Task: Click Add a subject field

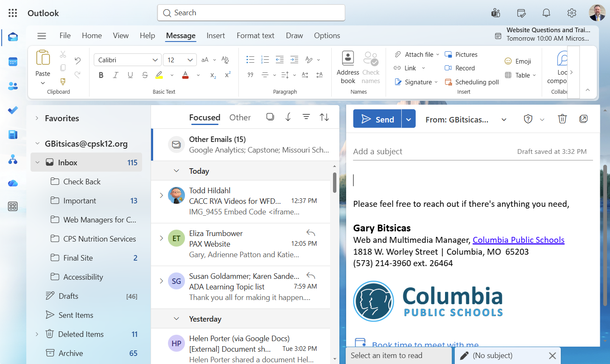Action: [x=433, y=152]
